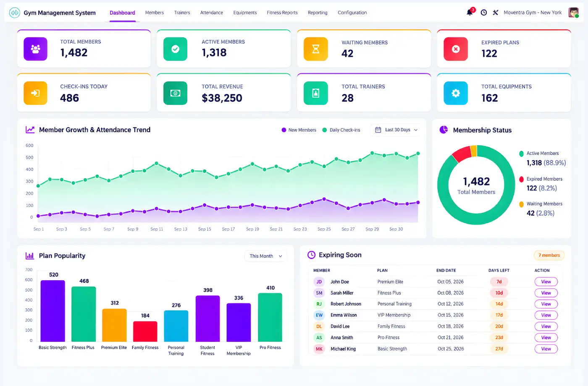Click View for Sarah Miller
Image resolution: width=588 pixels, height=386 pixels.
coord(546,293)
